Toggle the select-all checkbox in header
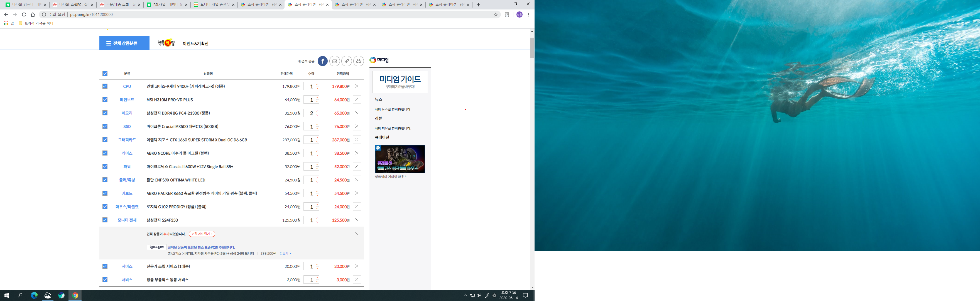 coord(105,74)
